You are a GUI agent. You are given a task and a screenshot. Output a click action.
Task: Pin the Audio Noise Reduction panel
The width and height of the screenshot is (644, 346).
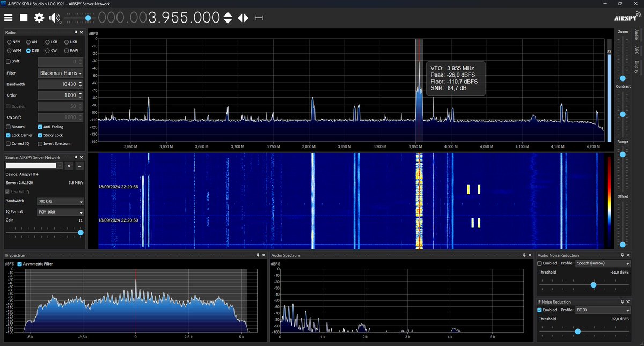point(621,255)
